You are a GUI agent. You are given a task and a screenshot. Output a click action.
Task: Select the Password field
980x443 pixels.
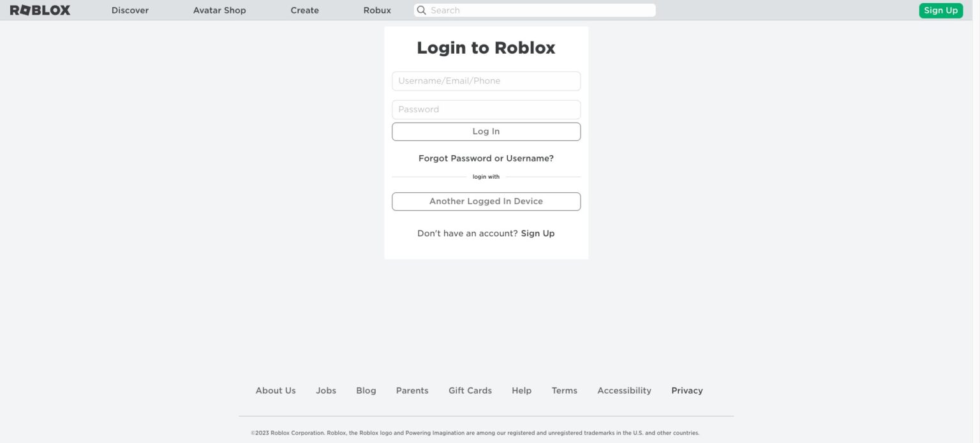click(486, 109)
